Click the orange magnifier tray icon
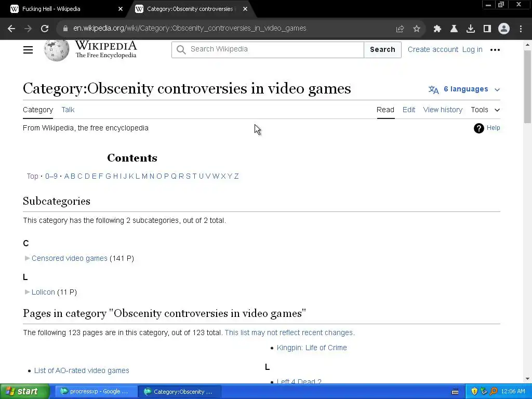 pyautogui.click(x=494, y=392)
